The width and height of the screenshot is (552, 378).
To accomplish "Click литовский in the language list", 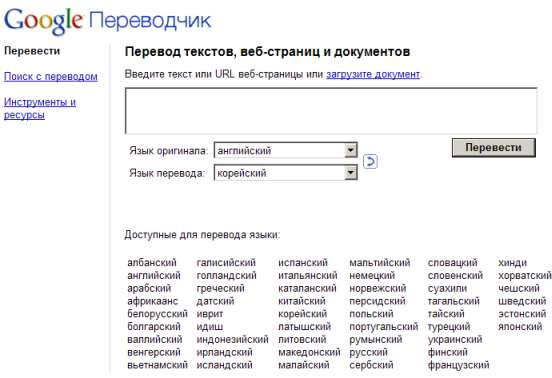I will click(x=302, y=339).
